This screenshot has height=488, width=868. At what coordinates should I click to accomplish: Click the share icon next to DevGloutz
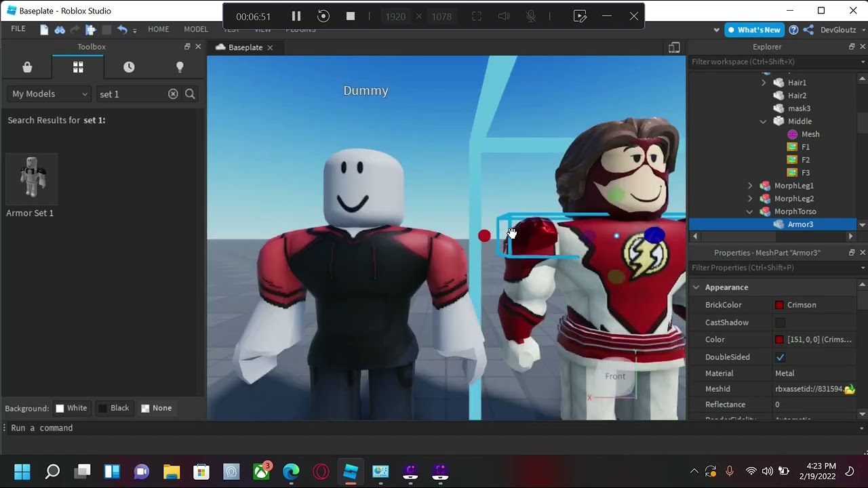tap(808, 30)
